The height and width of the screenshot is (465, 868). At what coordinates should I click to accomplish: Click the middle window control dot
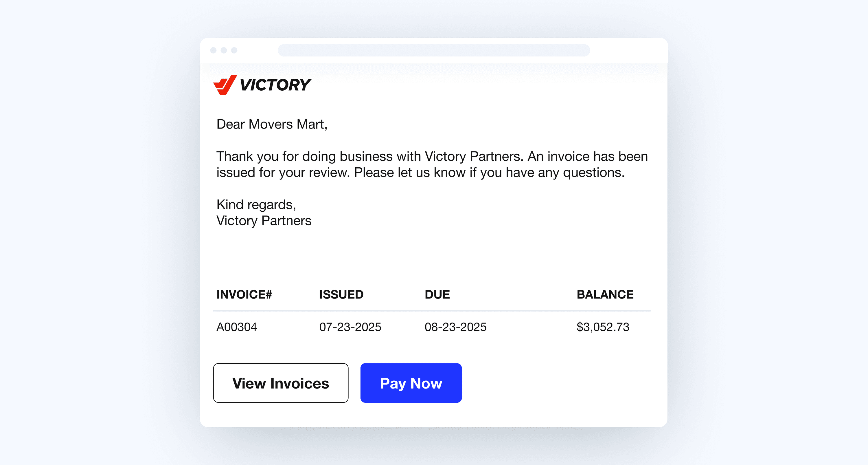224,50
